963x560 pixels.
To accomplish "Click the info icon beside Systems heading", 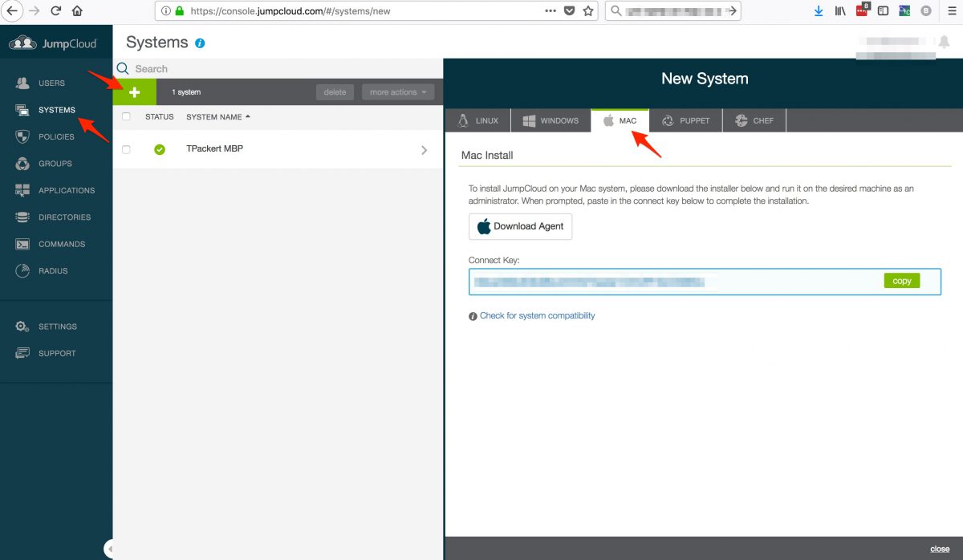I will click(x=199, y=43).
